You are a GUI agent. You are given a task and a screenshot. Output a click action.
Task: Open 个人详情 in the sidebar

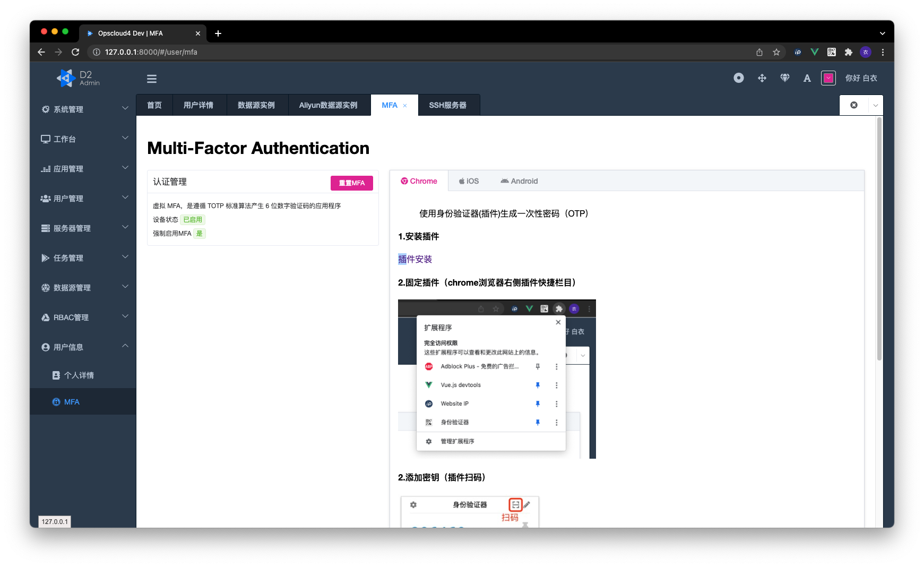point(83,375)
